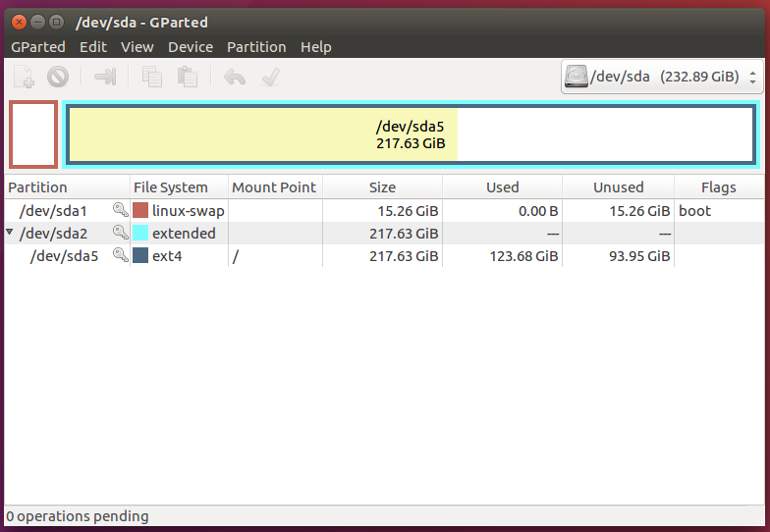Sort by the File System column header
This screenshot has width=770, height=532.
coord(179,186)
